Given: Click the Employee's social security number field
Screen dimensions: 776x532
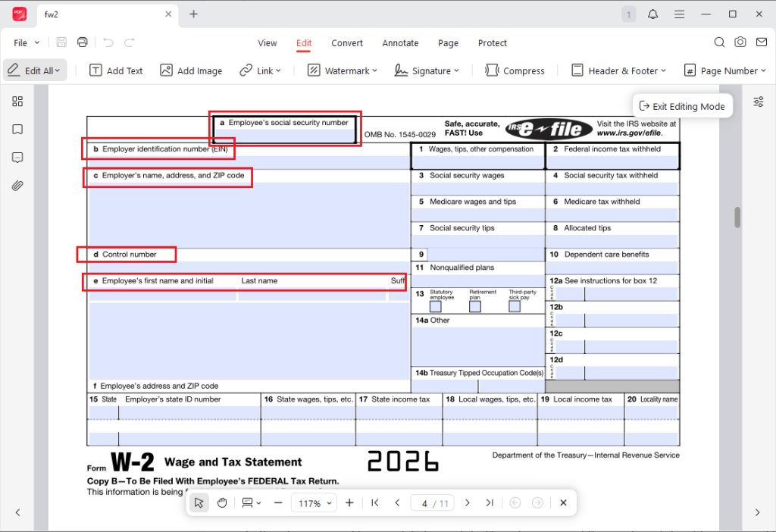Looking at the screenshot, I should (x=286, y=136).
